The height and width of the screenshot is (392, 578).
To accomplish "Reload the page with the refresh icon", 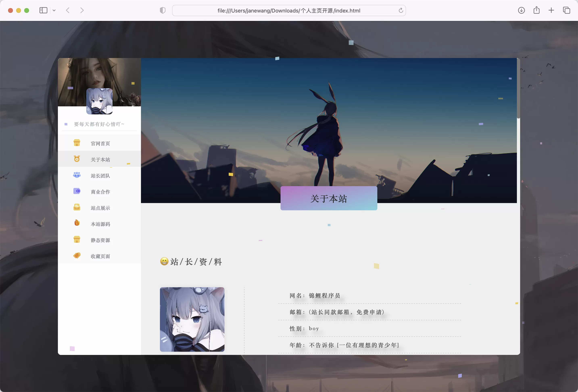I will [401, 10].
